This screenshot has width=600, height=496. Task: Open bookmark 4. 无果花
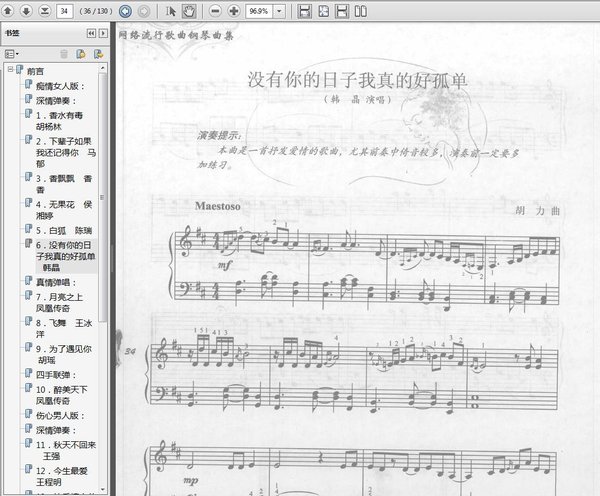(64, 210)
